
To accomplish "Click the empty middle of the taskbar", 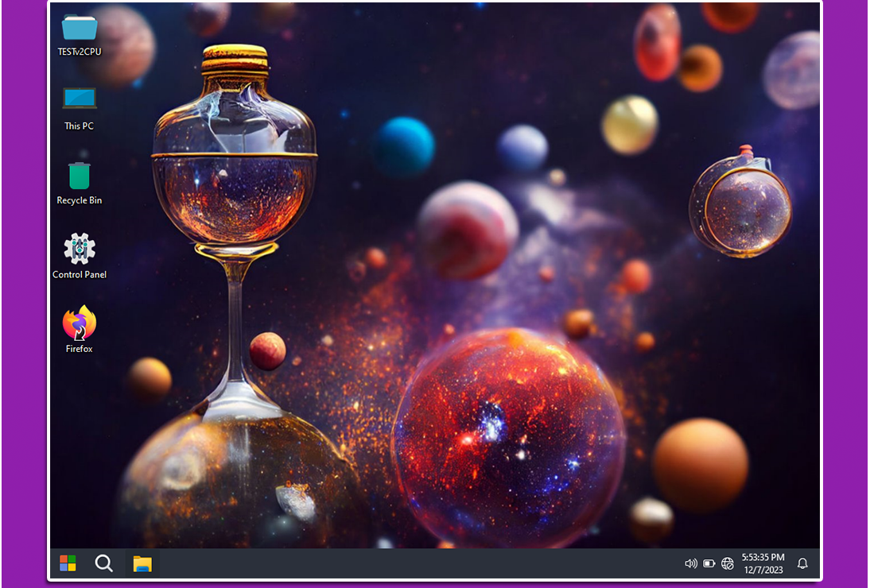I will coord(414,563).
